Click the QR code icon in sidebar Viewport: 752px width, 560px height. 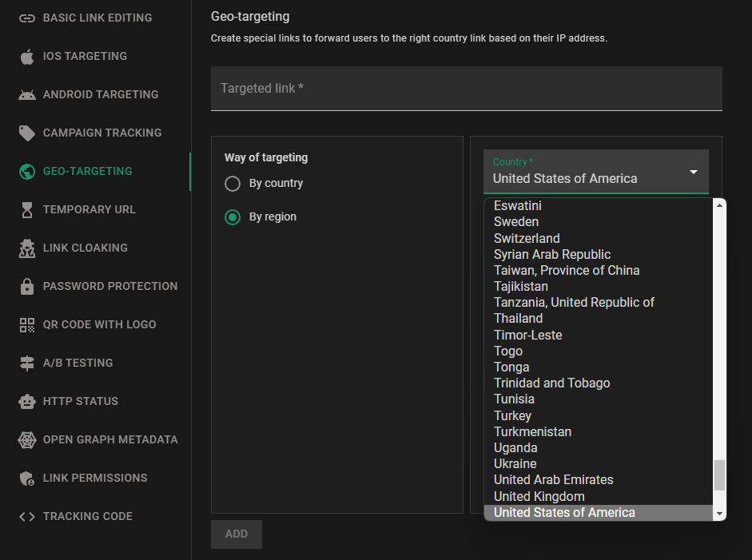pyautogui.click(x=27, y=324)
